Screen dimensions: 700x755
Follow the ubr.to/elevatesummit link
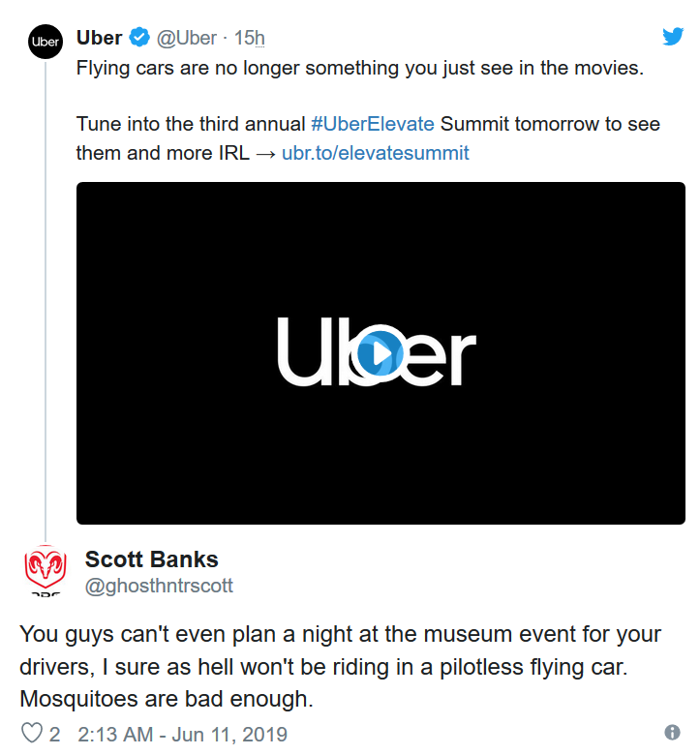point(375,153)
